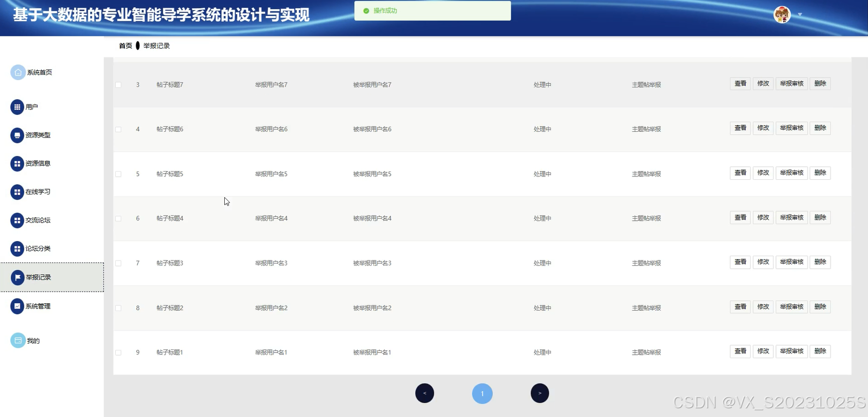This screenshot has width=868, height=417.
Task: Tick the checkbox for row 帖子标题6
Action: 118,129
